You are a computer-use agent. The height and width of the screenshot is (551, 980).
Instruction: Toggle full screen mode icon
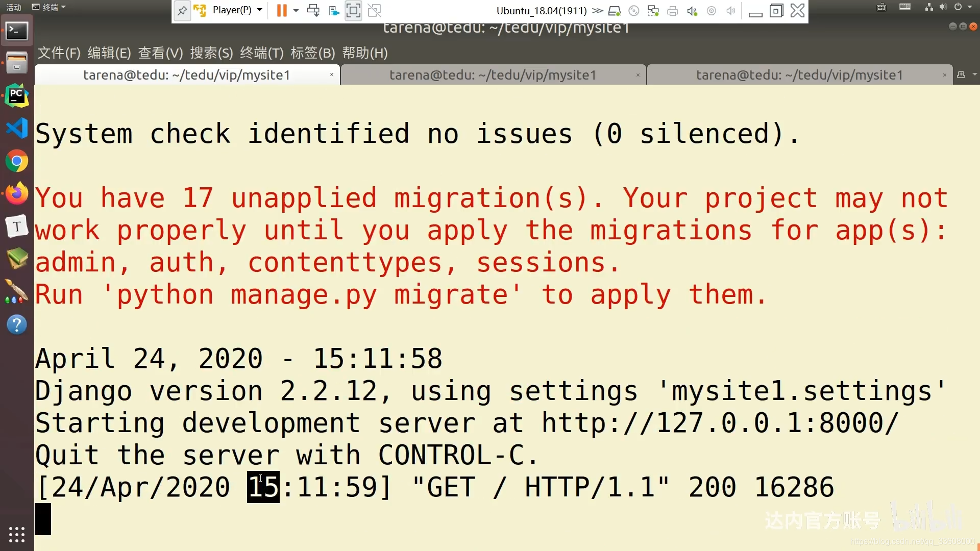tap(353, 11)
